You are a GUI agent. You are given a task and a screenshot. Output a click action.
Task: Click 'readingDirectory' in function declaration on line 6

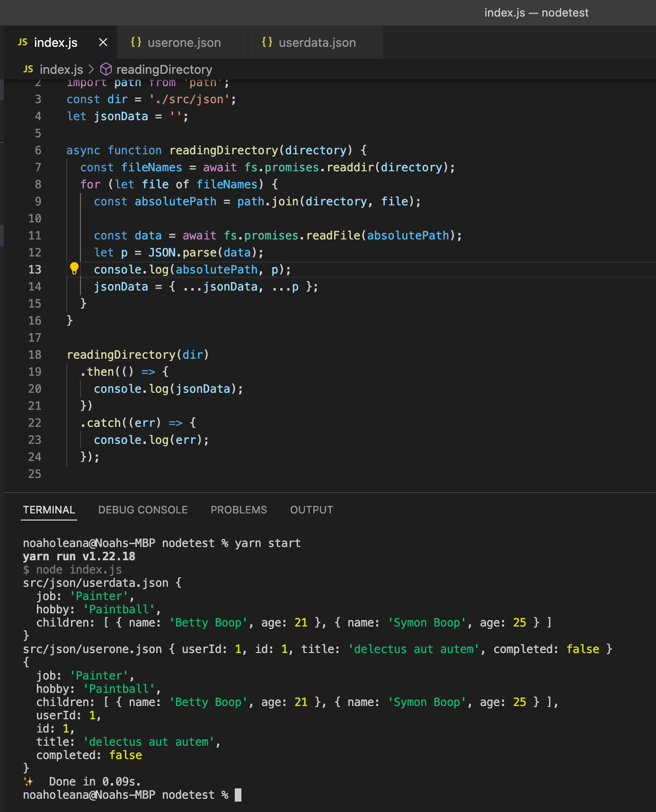[224, 150]
